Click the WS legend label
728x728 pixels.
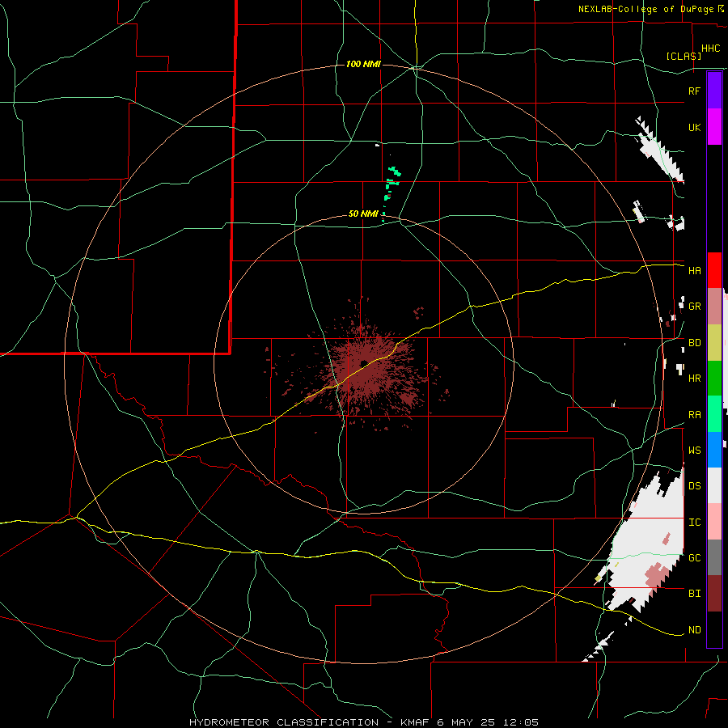[x=694, y=451]
